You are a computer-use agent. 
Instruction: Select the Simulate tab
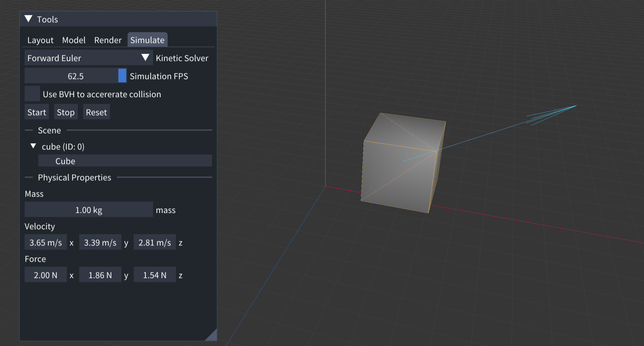click(x=147, y=40)
